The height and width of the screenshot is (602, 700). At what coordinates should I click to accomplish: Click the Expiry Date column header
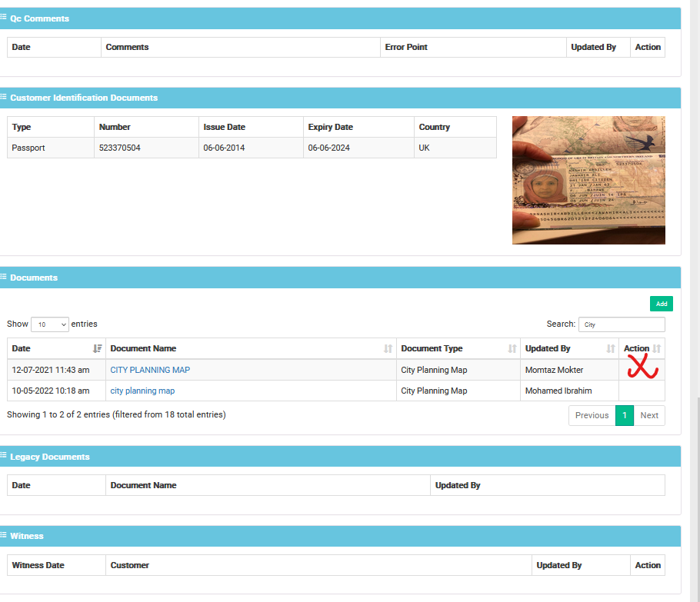(x=359, y=127)
